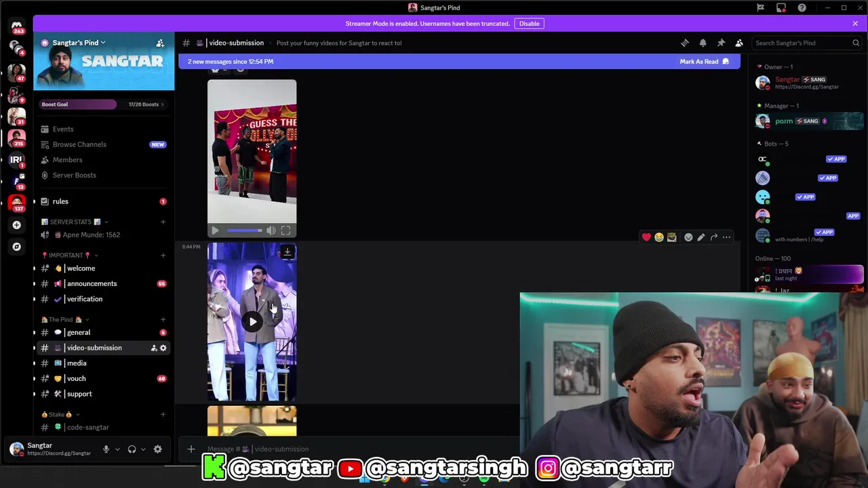Click search magnifier icon
This screenshot has height=488, width=868.
(x=856, y=43)
